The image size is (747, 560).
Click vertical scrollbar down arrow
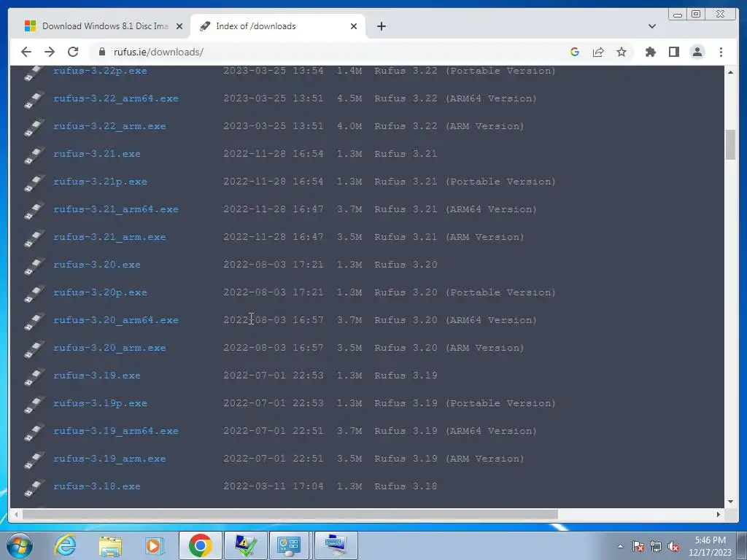730,502
